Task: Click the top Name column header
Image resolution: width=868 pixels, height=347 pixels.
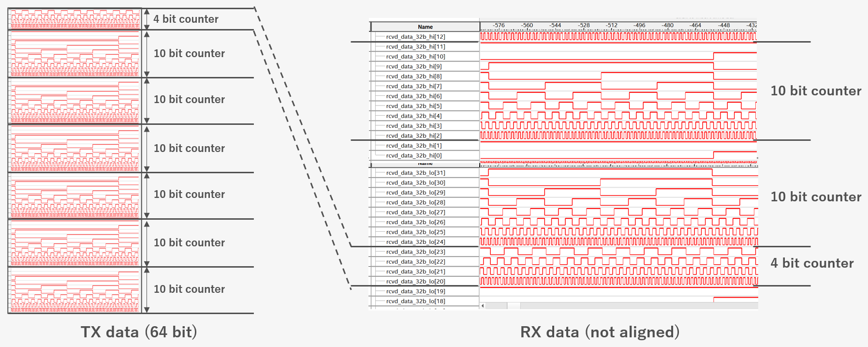Action: pos(425,27)
